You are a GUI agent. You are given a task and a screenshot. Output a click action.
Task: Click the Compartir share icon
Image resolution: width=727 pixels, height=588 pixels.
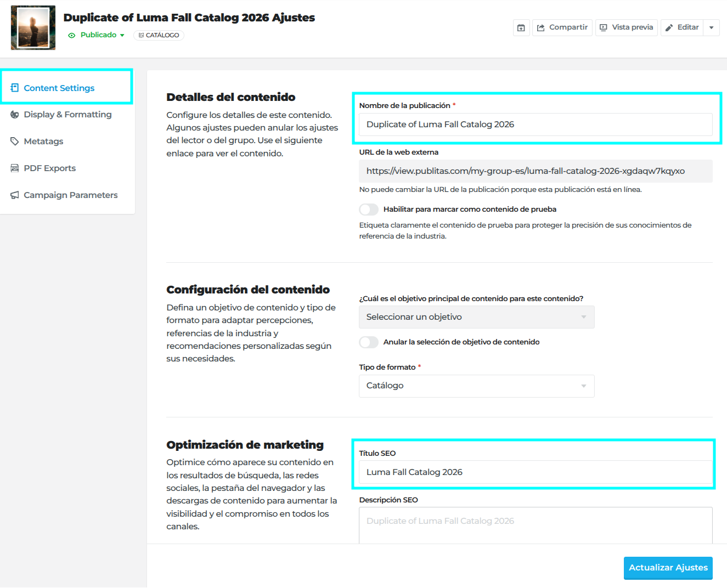pyautogui.click(x=540, y=27)
